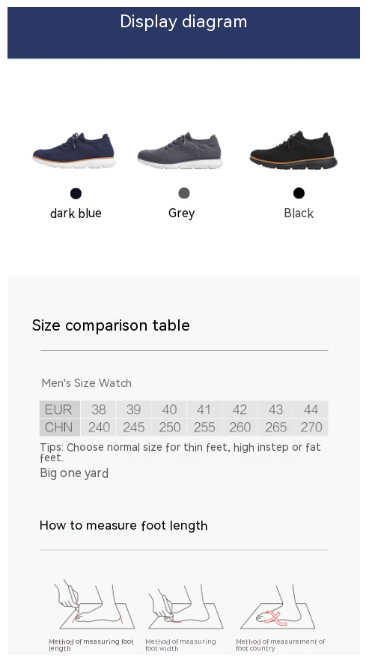Screen dimensions: 371x668
Task: Click the dark blue shoe image
Action: point(74,150)
